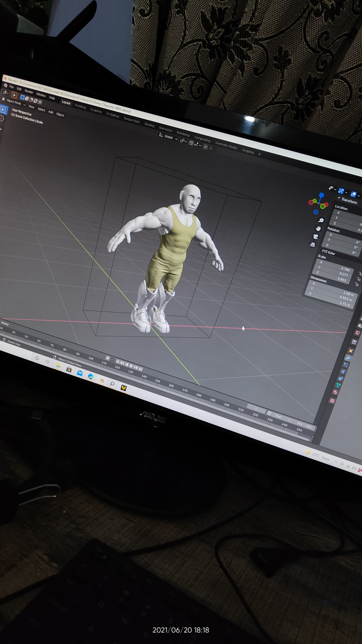Toggle snapping magnet in viewport header
Viewport: 362px width, 644px height.
191,143
